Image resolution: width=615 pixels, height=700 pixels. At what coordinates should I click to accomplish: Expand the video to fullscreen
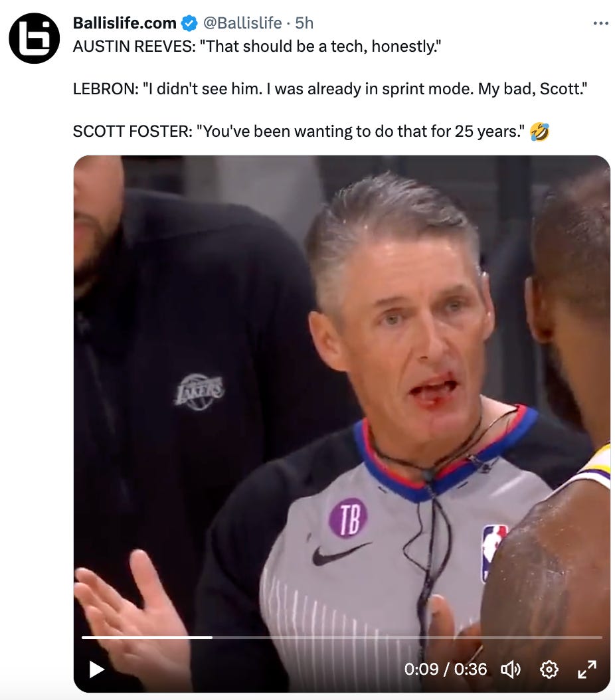coord(587,669)
